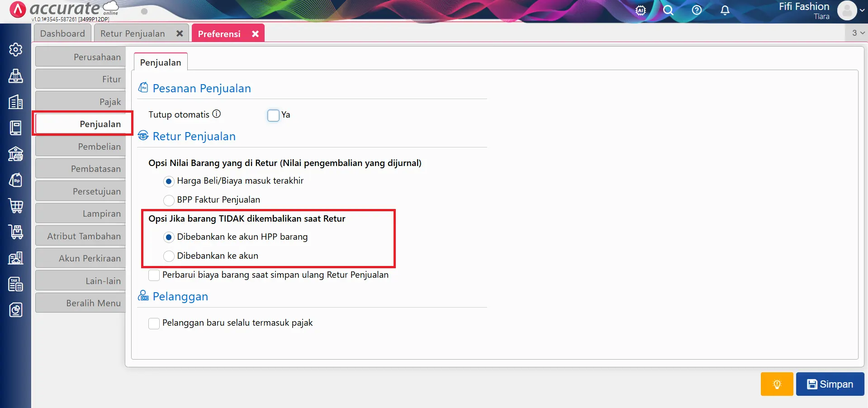Open the settings gear in the sidebar

[x=16, y=50]
